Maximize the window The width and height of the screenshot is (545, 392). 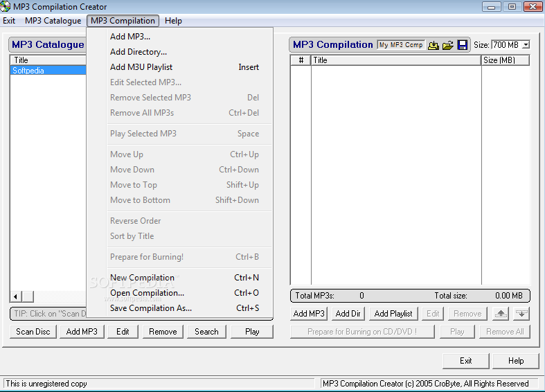pyautogui.click(x=512, y=6)
